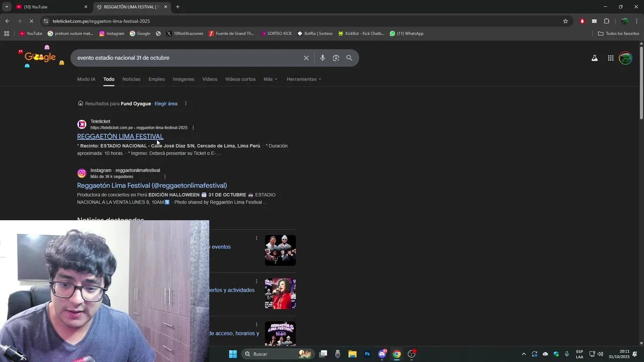Open a new browser tab
644x362 pixels.
coord(178,7)
